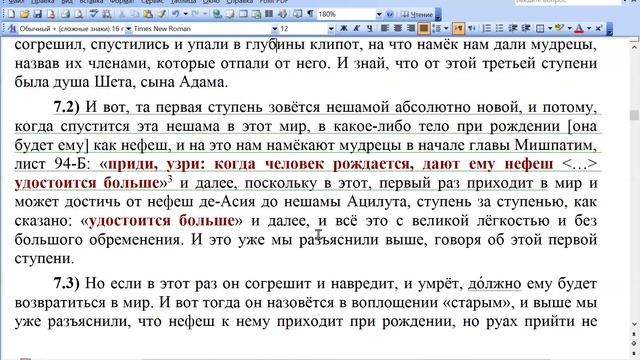Decrease the paragraph indent
Viewport: 640px width, 360px height.
point(513,28)
